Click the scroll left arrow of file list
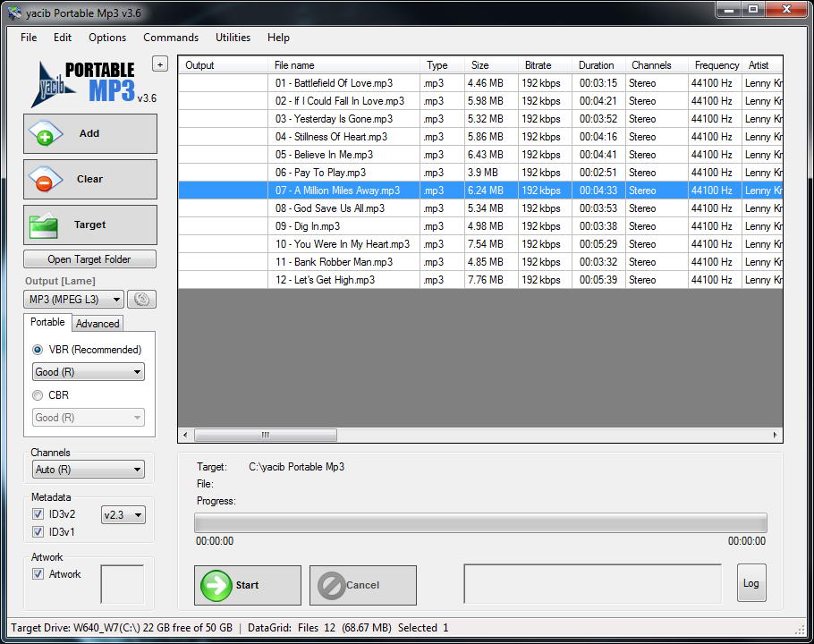The width and height of the screenshot is (814, 644). 186,435
